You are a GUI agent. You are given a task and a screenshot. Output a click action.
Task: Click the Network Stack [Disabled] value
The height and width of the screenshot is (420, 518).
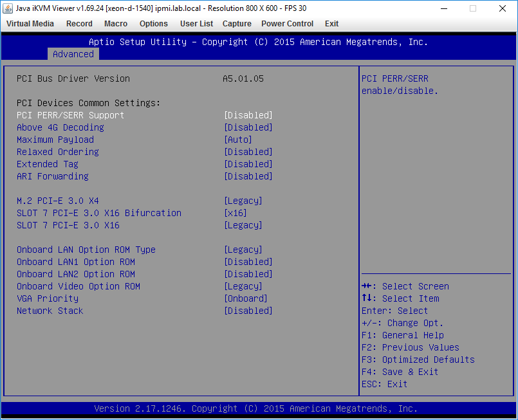pos(248,311)
